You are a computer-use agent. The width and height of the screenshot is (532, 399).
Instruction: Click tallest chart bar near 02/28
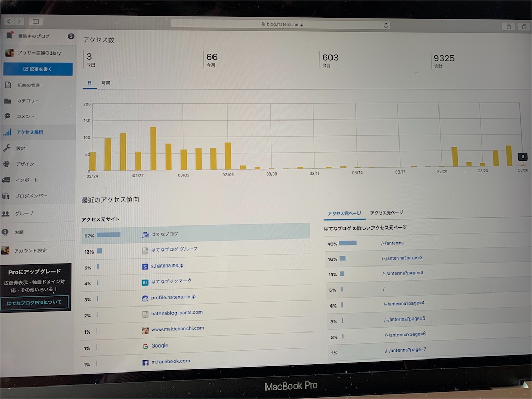click(x=153, y=148)
